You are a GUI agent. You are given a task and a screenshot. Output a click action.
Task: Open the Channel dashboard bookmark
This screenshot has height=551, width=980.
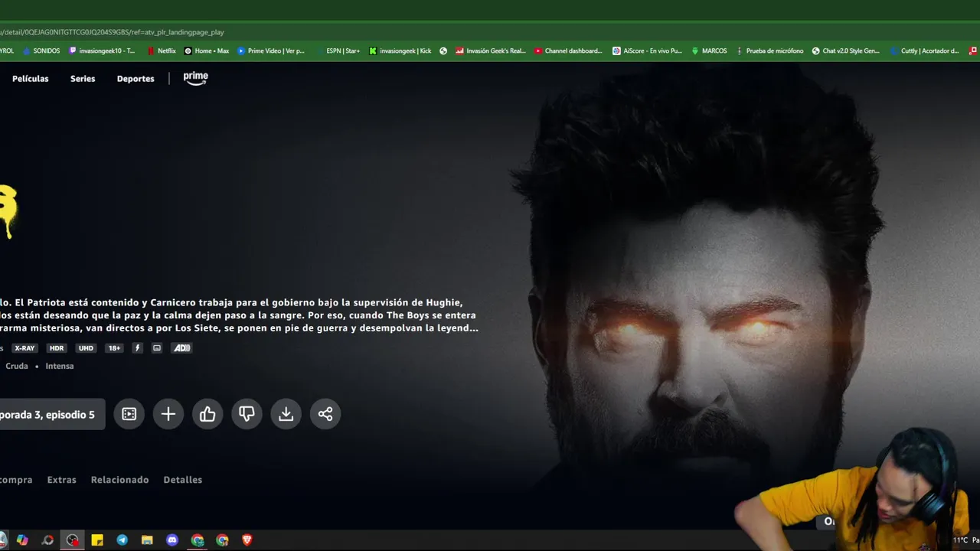pos(568,51)
